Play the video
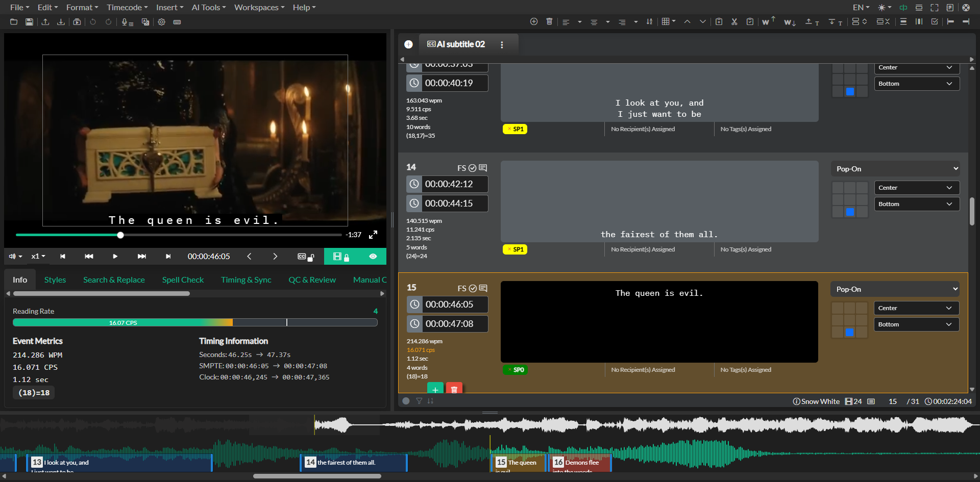 (115, 256)
